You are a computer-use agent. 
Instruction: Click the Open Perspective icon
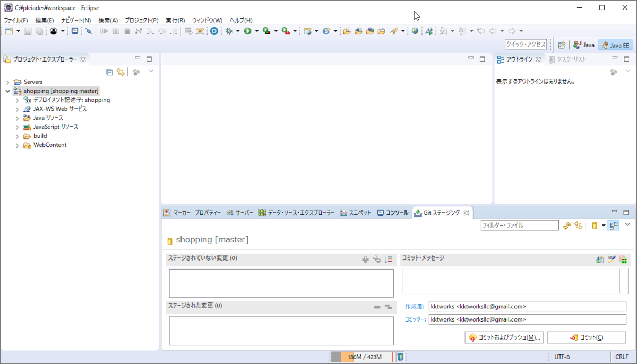click(562, 45)
